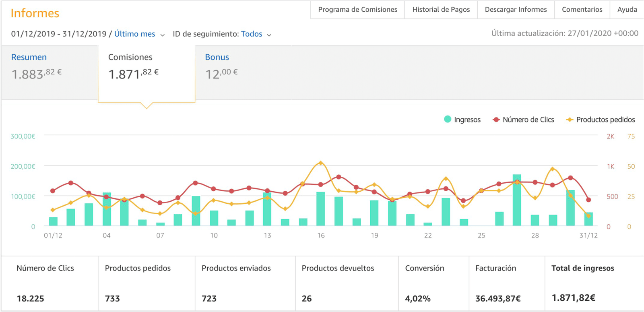The width and height of the screenshot is (644, 312).
Task: Toggle the Productos pedidos legend marker
Action: [570, 120]
